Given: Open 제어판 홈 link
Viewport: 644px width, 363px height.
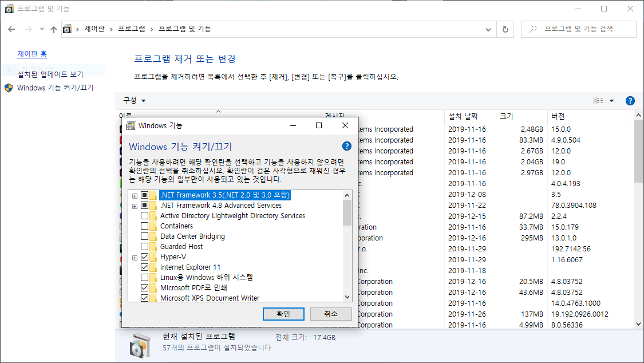Looking at the screenshot, I should click(x=32, y=54).
